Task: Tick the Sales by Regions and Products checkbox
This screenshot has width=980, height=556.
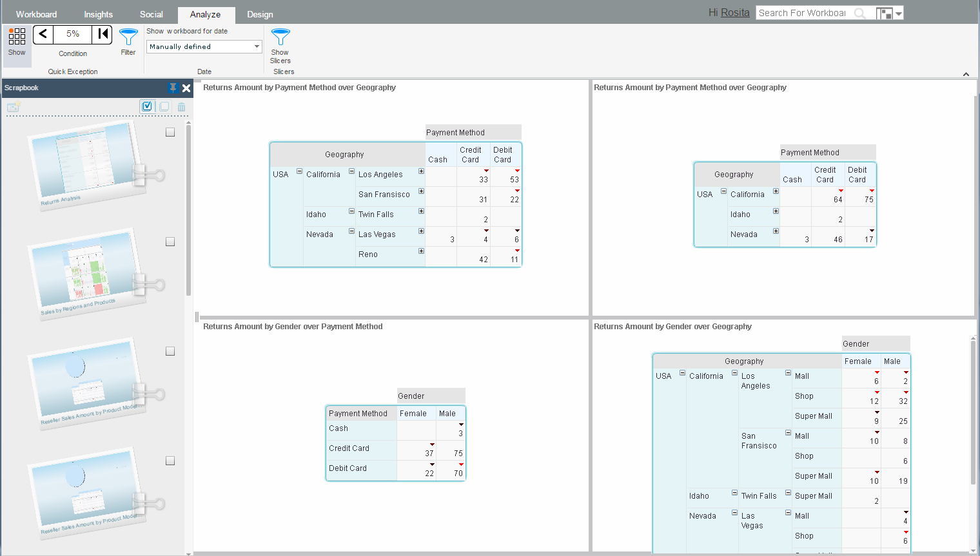Action: (x=170, y=242)
